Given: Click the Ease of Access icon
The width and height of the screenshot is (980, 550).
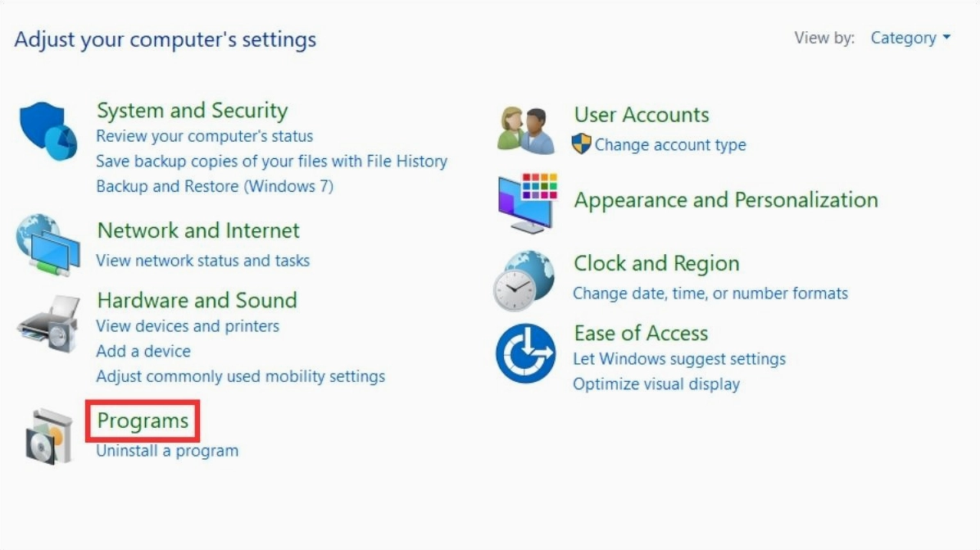Looking at the screenshot, I should click(x=526, y=353).
